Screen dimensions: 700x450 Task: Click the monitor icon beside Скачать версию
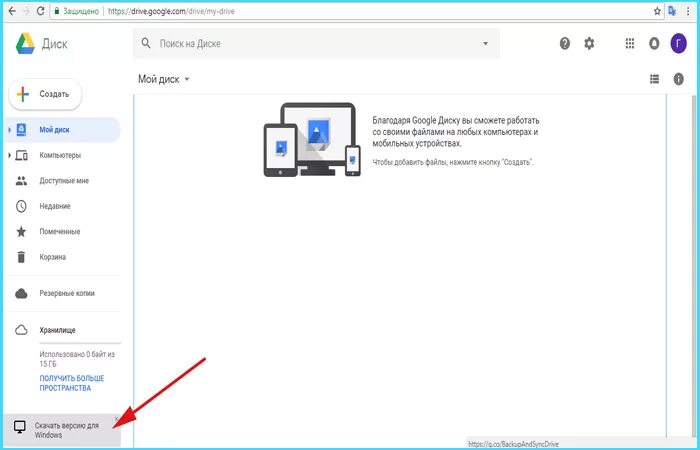(19, 427)
